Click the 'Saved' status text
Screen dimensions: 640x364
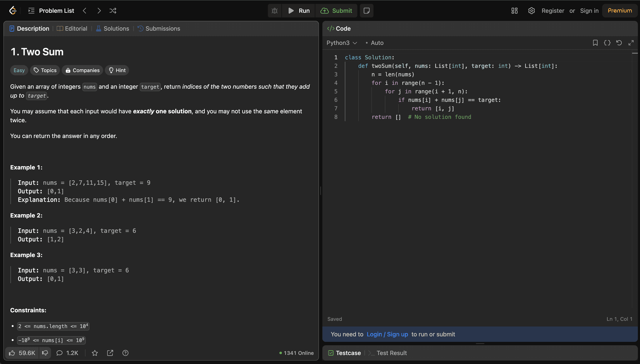(334, 319)
